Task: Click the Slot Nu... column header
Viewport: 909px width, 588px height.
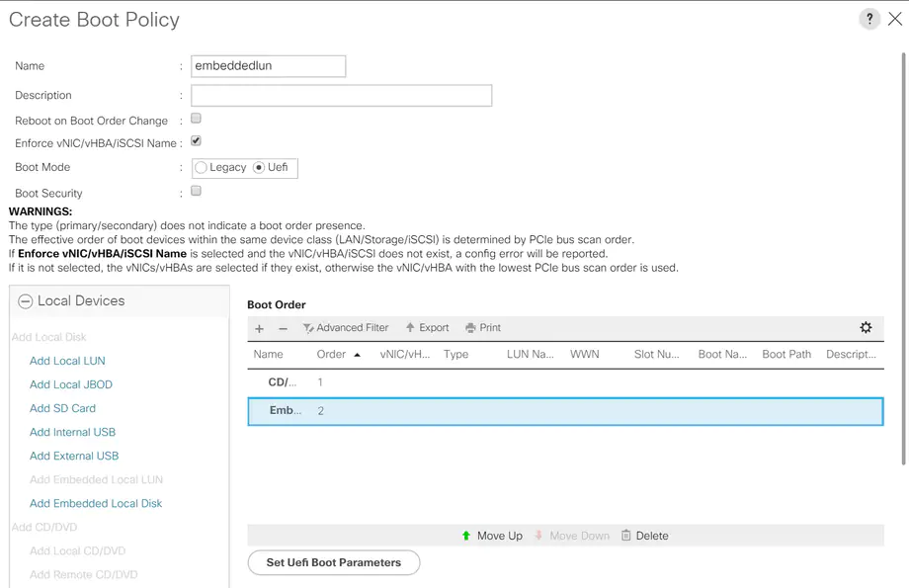Action: [656, 355]
